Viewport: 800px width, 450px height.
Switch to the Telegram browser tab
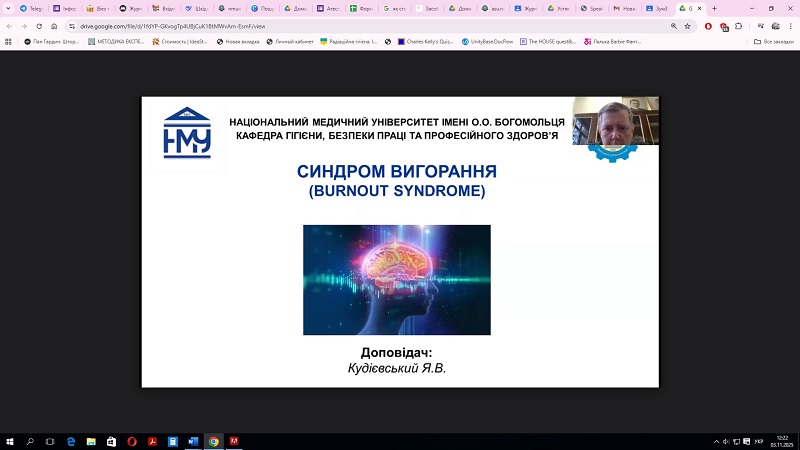(31, 8)
